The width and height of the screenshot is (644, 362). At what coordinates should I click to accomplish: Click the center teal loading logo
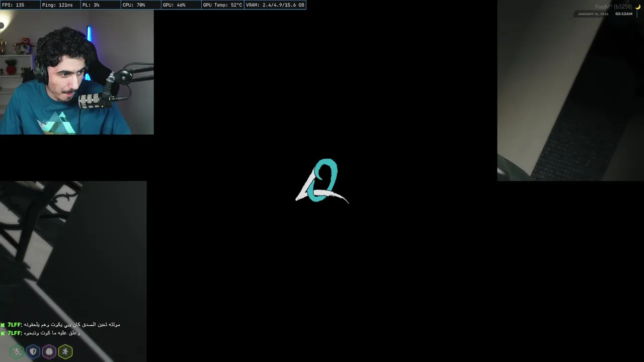[x=322, y=181]
